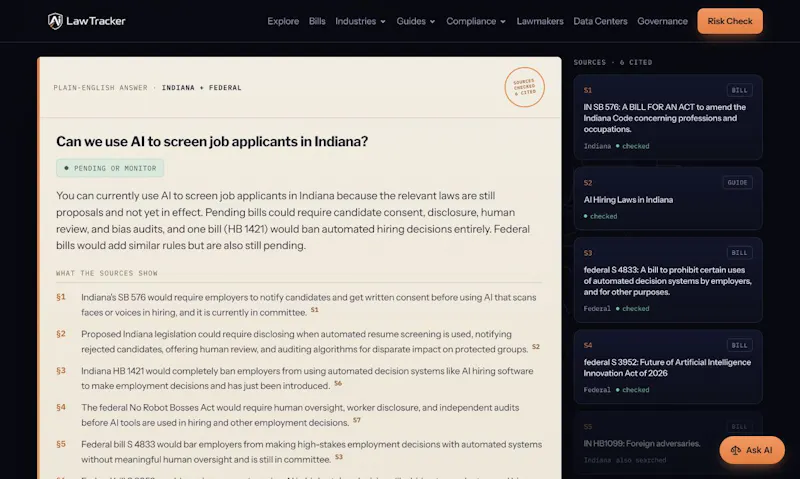800x479 pixels.
Task: Open the S6 citation after HB 1421 sentence
Action: pos(338,383)
